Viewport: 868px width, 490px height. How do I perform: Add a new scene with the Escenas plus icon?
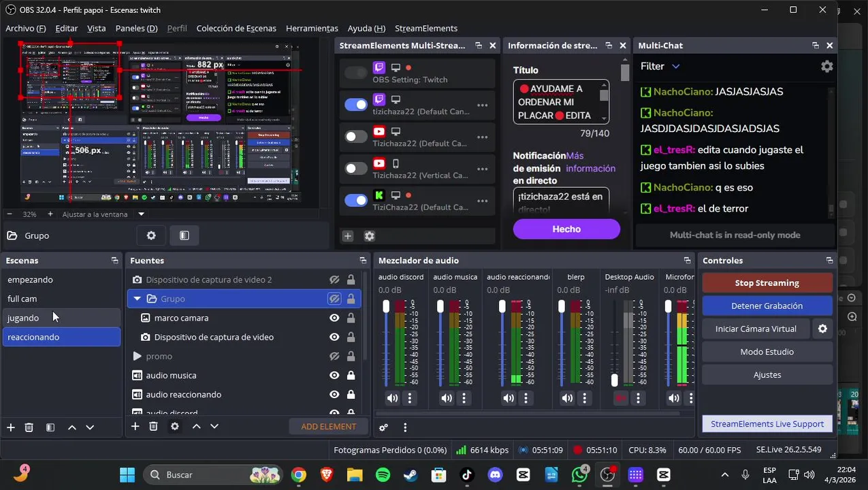[11, 427]
